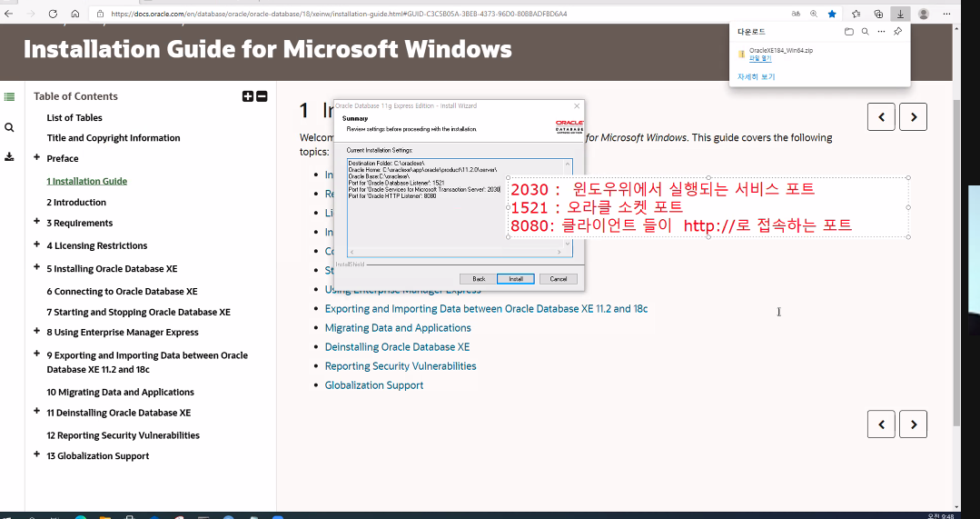
Task: Open the browser home page
Action: point(75,13)
